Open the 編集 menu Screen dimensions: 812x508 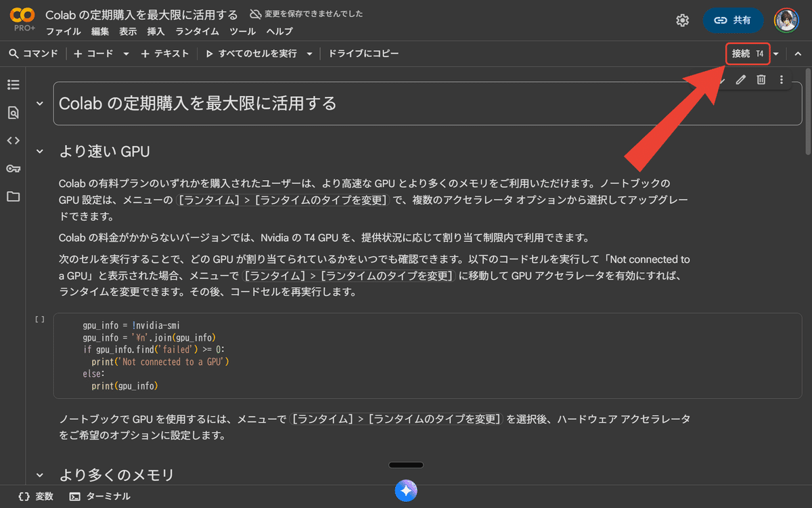(x=99, y=32)
